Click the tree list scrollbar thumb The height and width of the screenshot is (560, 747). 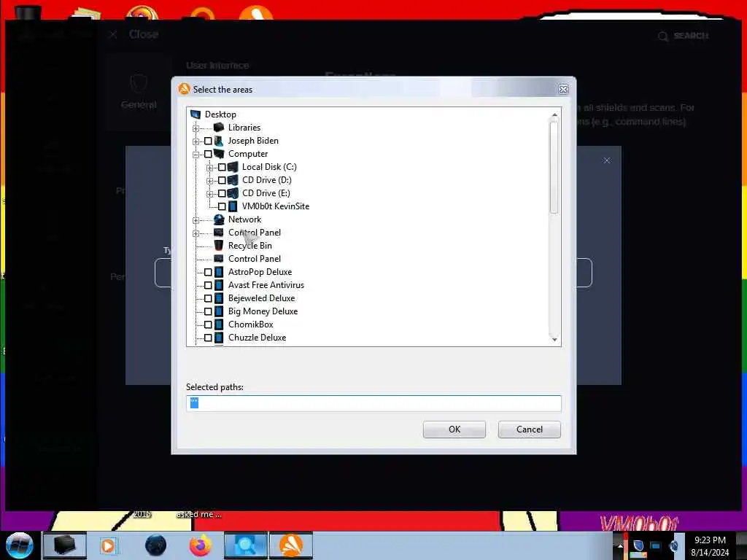coord(554,168)
